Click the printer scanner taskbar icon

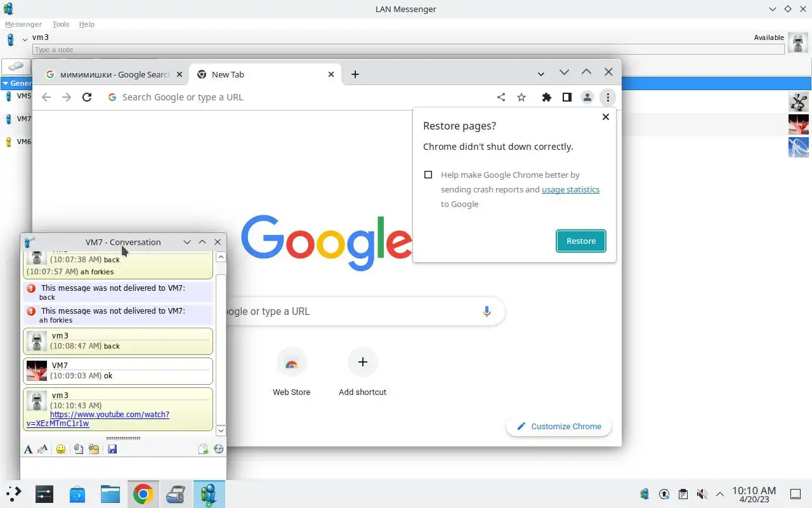[x=176, y=494]
